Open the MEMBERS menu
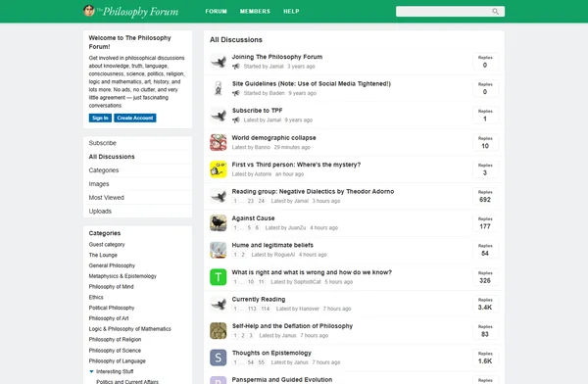Viewport: 588px width, 384px height. coord(255,11)
